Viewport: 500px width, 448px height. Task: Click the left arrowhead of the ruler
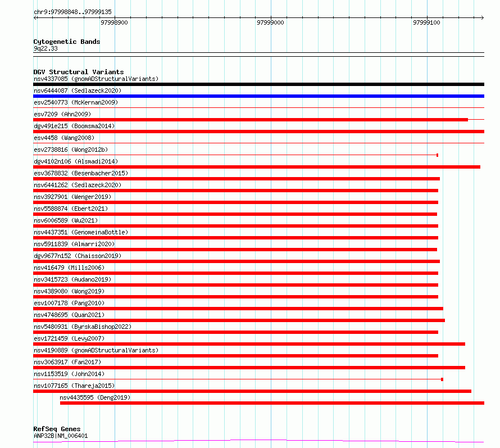(x=35, y=18)
